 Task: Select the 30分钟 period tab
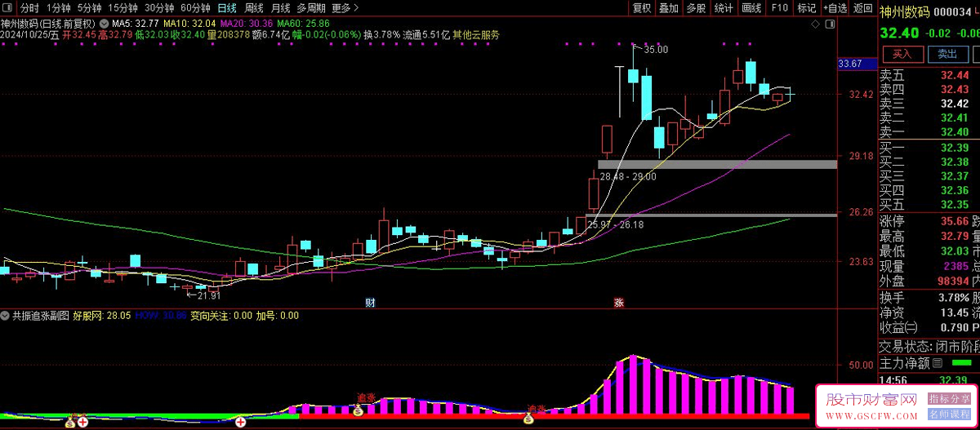click(x=159, y=8)
